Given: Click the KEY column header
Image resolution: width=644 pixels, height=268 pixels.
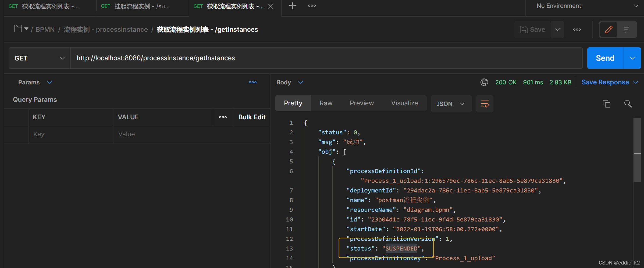Looking at the screenshot, I should 39,117.
